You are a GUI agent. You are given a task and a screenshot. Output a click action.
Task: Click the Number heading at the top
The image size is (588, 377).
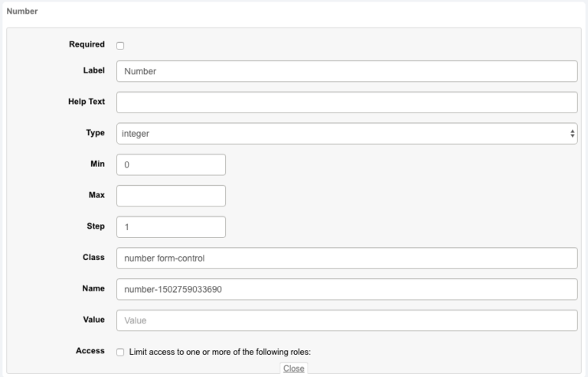(22, 12)
